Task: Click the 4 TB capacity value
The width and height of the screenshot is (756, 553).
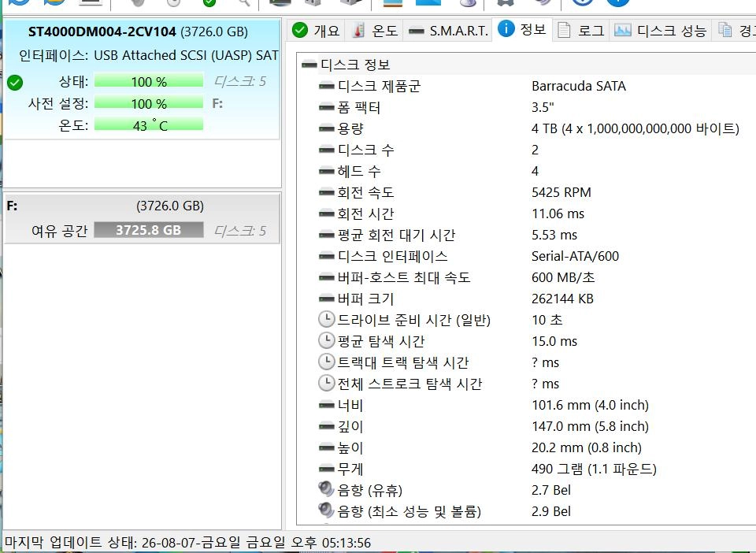Action: click(635, 128)
